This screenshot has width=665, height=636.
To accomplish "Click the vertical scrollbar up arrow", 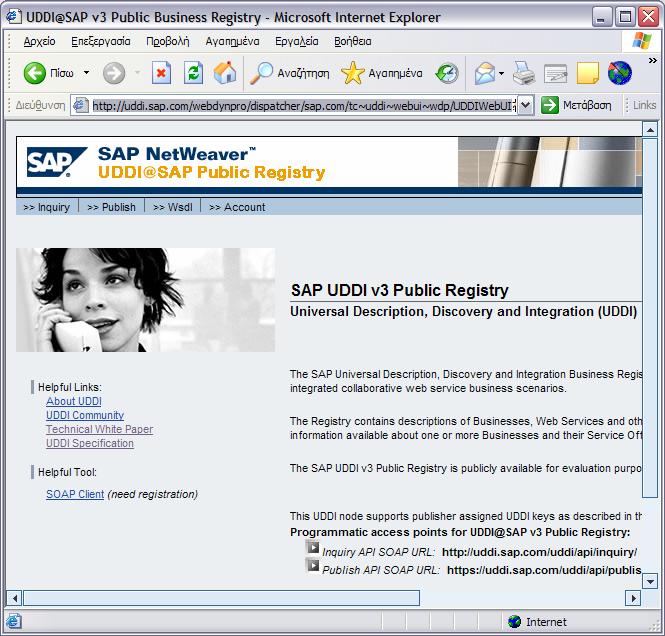I will tap(650, 130).
